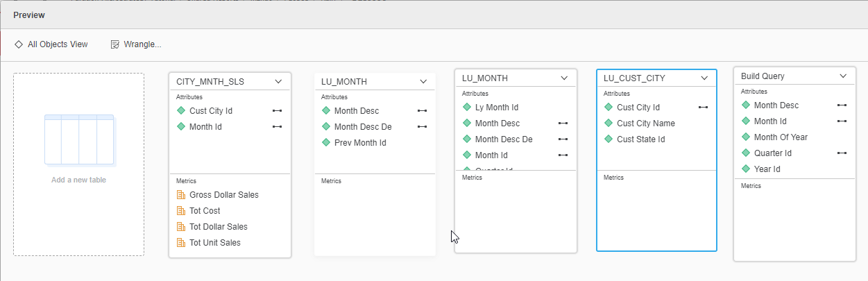
Task: Select the Tot Unit Sales metric icon
Action: 182,243
